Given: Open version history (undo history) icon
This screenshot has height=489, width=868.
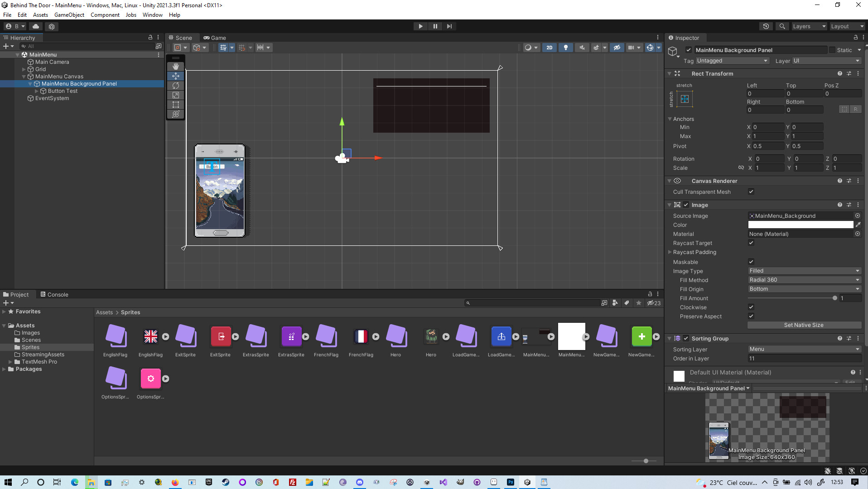Looking at the screenshot, I should coord(766,26).
